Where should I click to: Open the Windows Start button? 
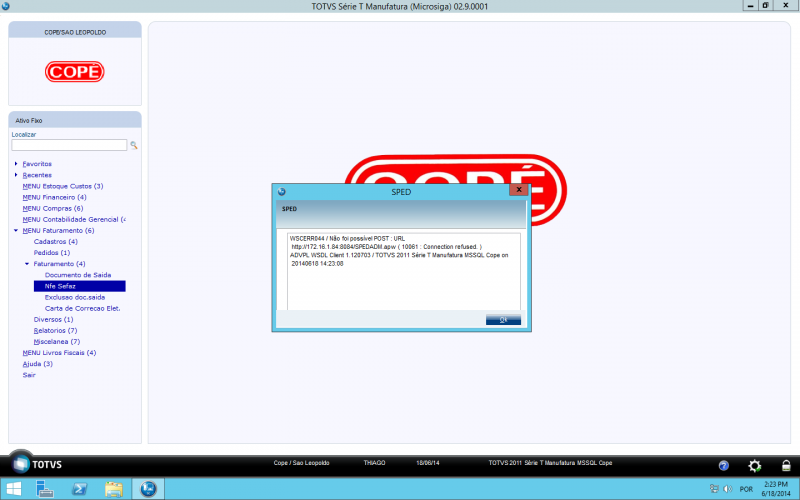tap(14, 489)
